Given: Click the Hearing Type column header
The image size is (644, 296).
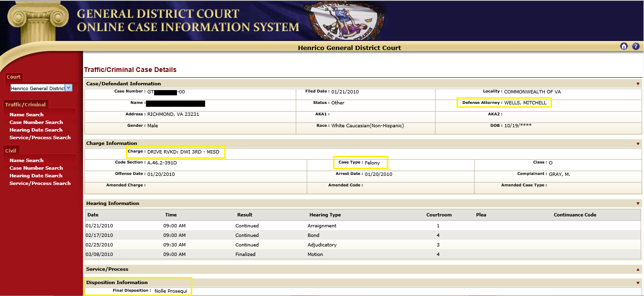Looking at the screenshot, I should tap(325, 215).
